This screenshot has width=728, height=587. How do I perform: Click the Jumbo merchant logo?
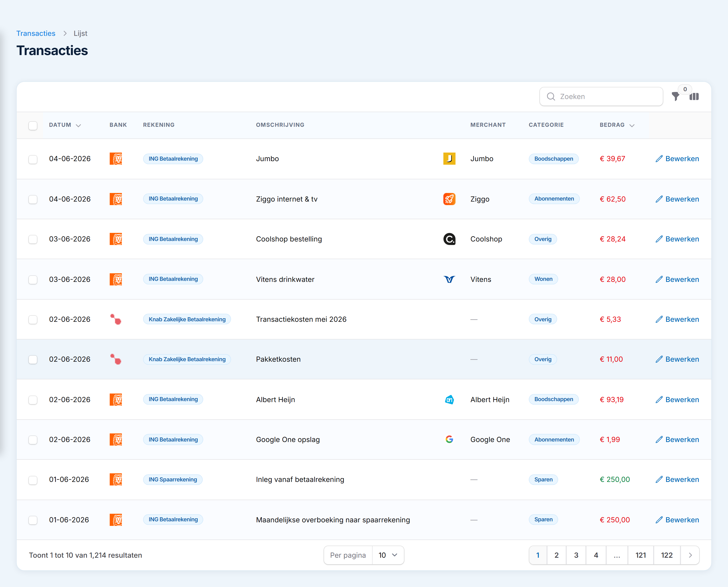click(x=449, y=159)
